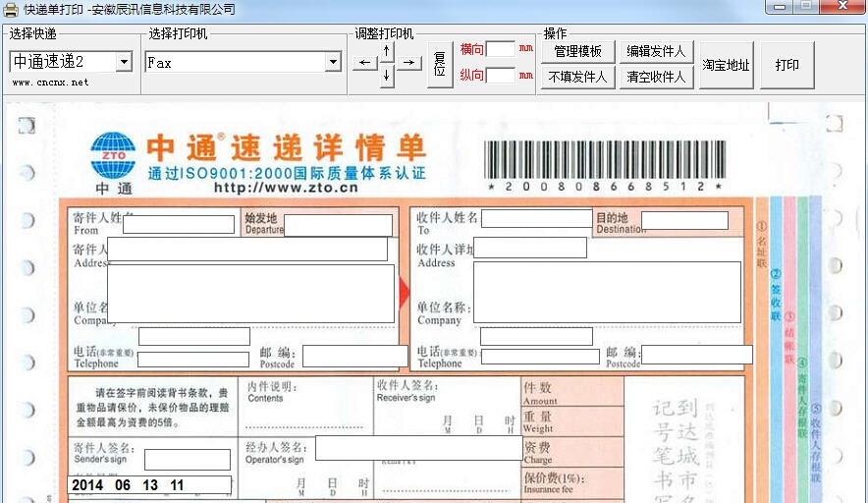This screenshot has height=503, width=868.
Task: Click the sender phone field above Telephone
Action: click(x=194, y=336)
